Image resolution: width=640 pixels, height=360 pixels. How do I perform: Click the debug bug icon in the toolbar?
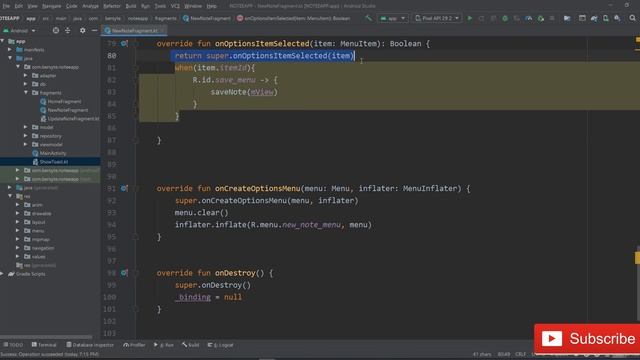point(505,18)
